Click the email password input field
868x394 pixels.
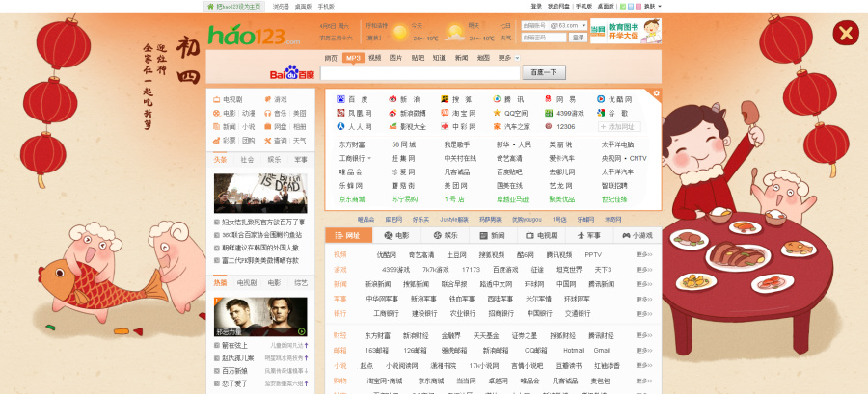coord(544,38)
